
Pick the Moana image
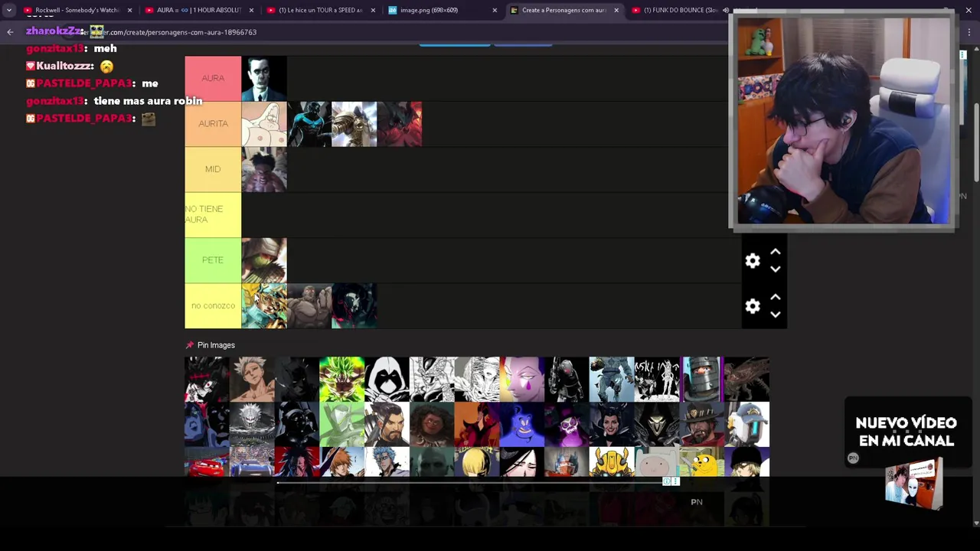[432, 424]
